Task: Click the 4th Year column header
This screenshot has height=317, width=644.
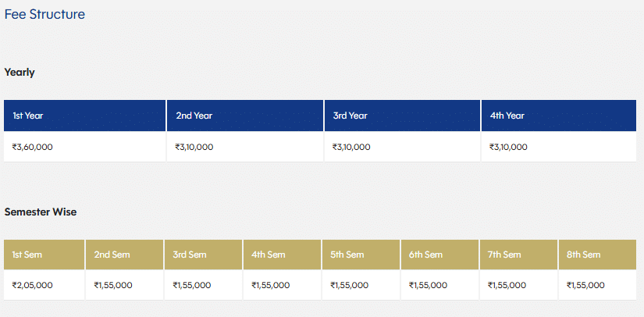Action: tap(507, 116)
